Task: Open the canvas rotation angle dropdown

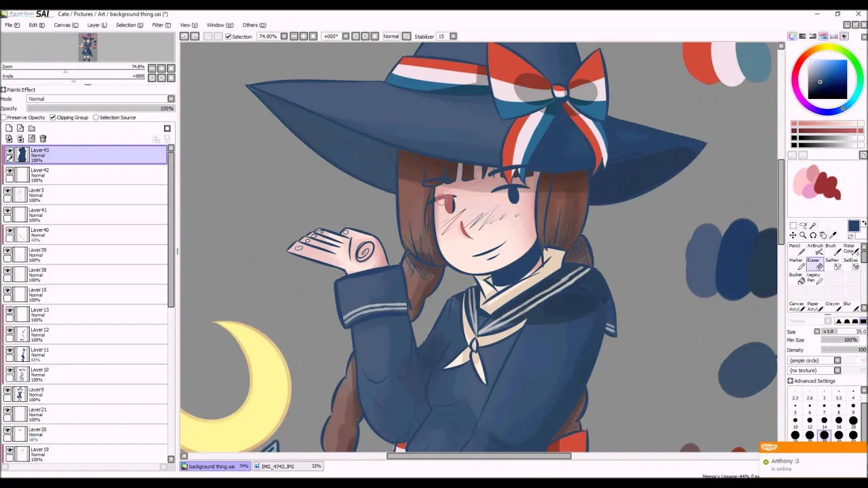Action: click(x=345, y=36)
